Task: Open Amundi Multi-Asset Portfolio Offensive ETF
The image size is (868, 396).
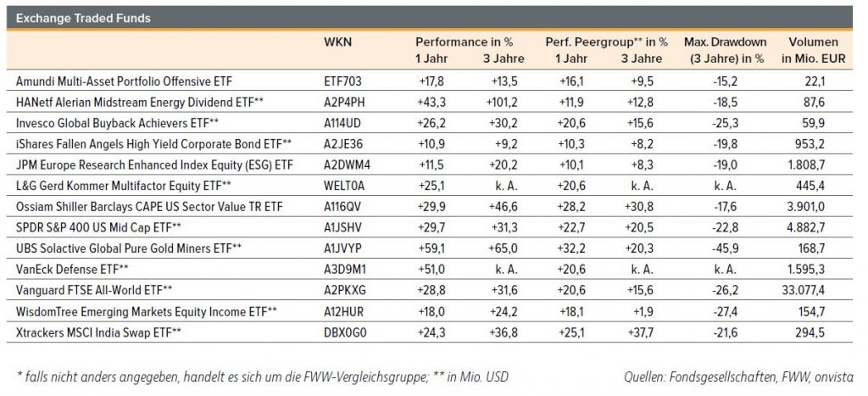Action: click(x=124, y=81)
